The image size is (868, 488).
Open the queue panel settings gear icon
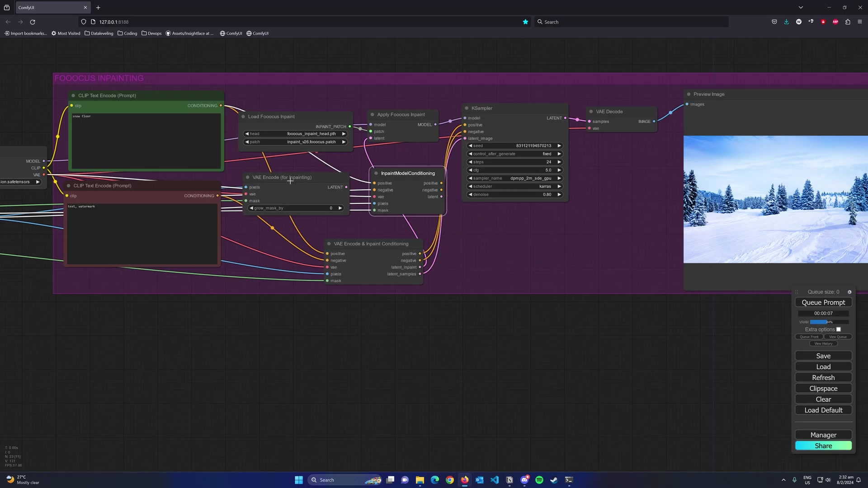[849, 292]
